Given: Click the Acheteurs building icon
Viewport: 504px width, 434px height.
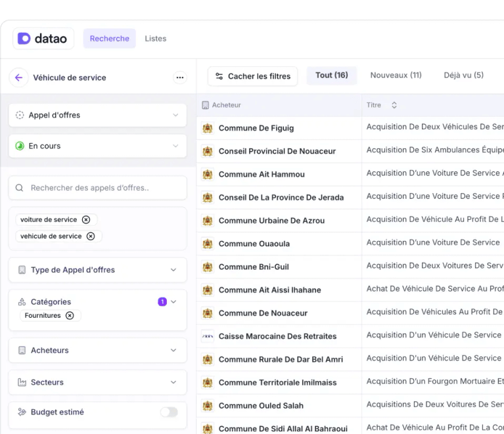Looking at the screenshot, I should 22,350.
